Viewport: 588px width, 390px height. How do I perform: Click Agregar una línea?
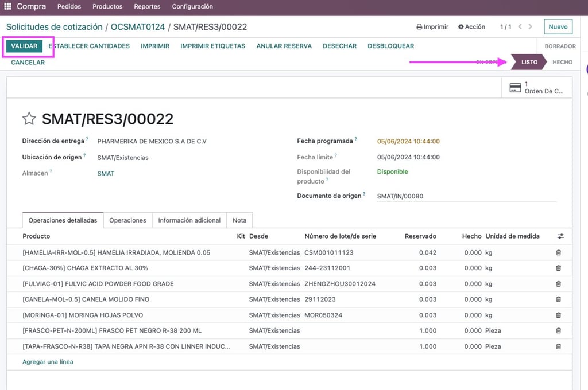(48, 362)
